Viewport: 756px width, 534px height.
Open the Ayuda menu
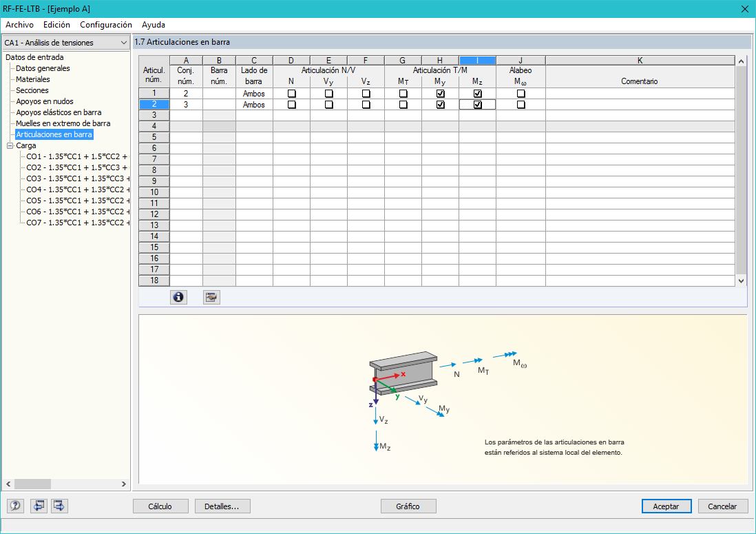(x=154, y=25)
